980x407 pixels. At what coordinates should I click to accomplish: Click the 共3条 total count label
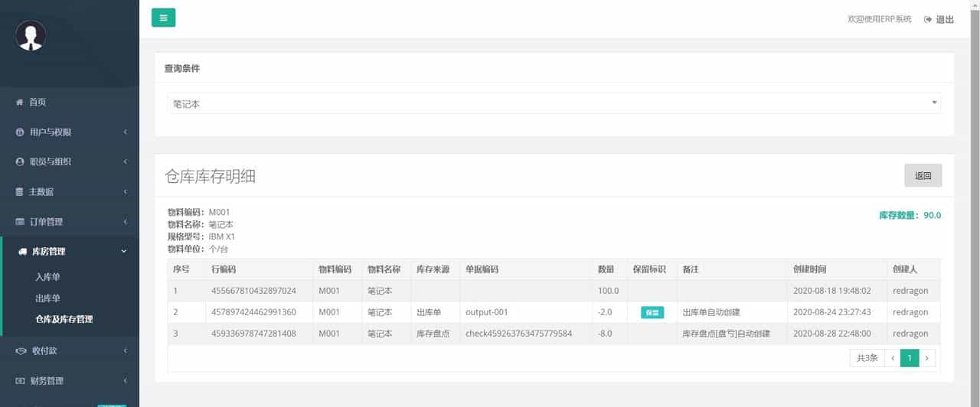(867, 358)
